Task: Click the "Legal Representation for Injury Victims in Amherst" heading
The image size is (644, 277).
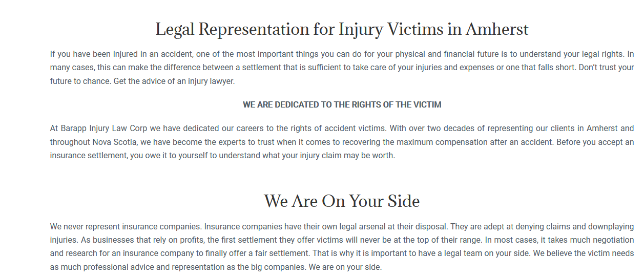Action: (x=342, y=29)
